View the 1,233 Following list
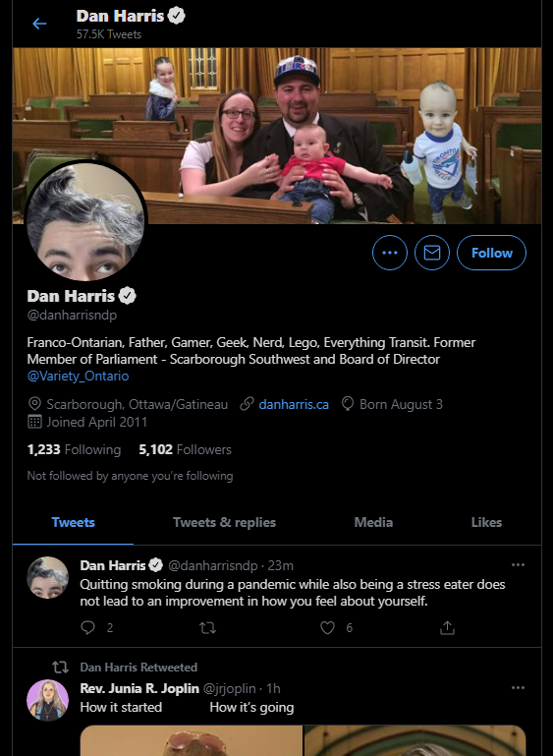The image size is (553, 756). pyautogui.click(x=74, y=450)
